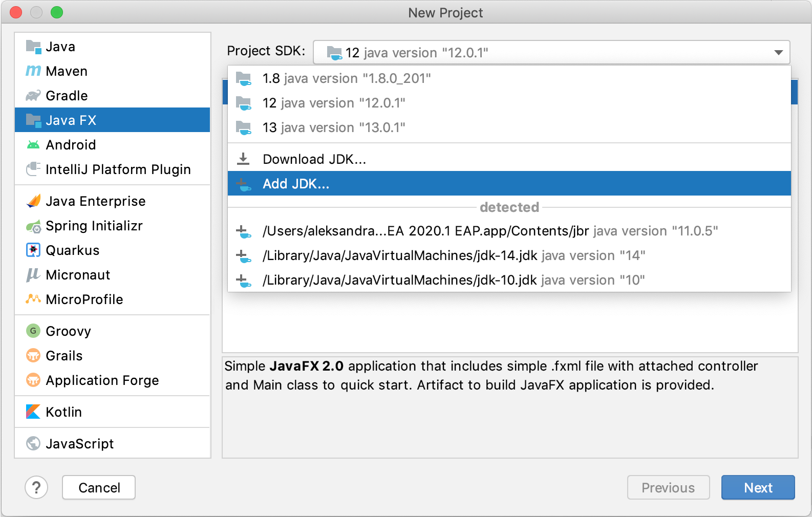Click the plus icon for detected jdk-14

point(244,256)
